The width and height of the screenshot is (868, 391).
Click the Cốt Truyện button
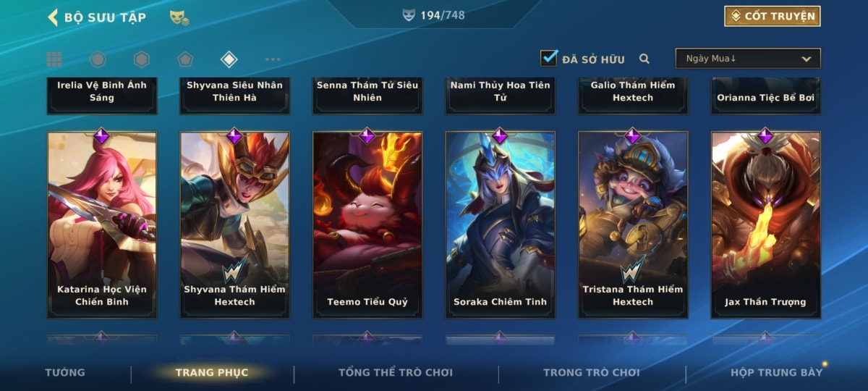click(773, 16)
